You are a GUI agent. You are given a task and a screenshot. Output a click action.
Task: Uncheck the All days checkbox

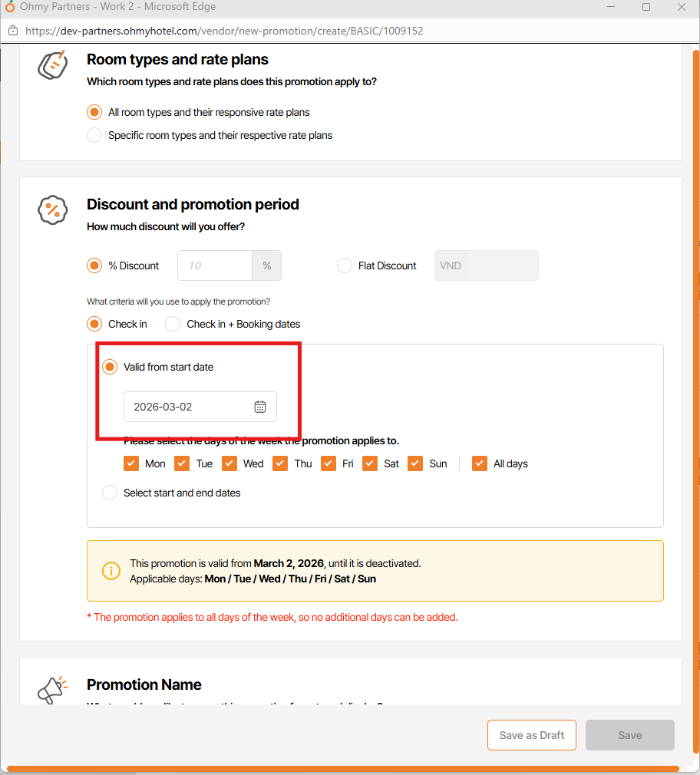[480, 463]
